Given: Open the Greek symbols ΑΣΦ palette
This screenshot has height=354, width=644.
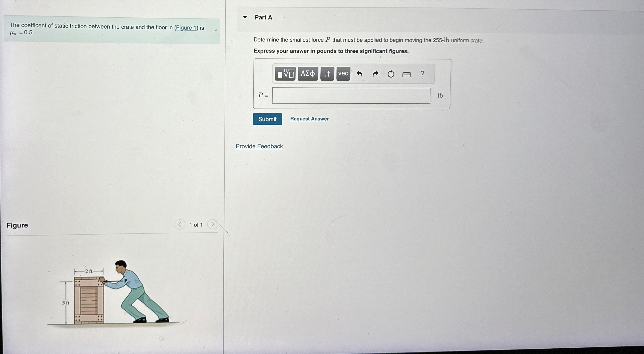Looking at the screenshot, I should coord(308,73).
